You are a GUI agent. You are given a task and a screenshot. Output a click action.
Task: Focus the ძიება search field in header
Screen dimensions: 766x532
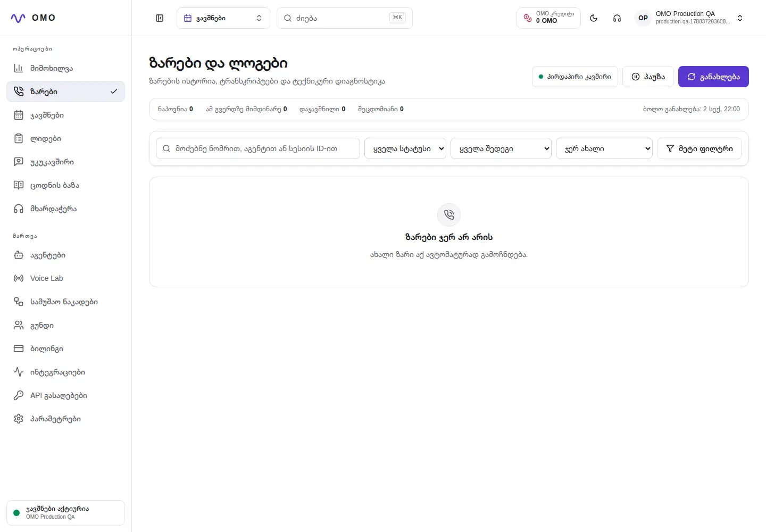[x=345, y=18]
